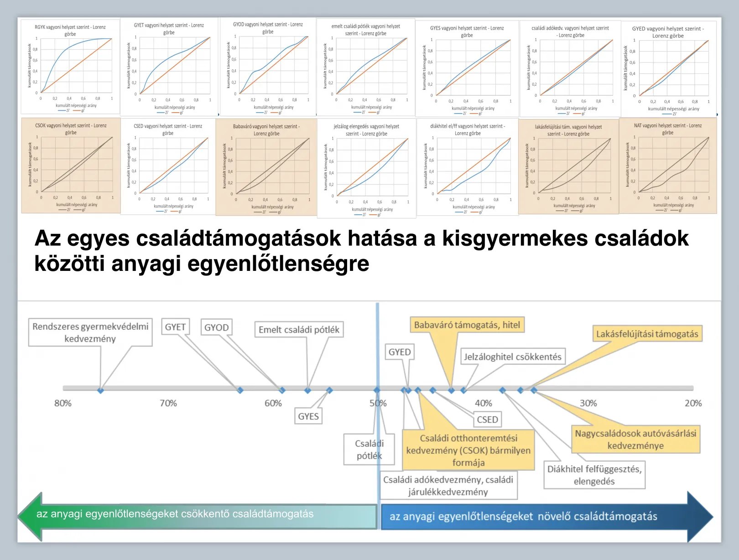Image resolution: width=739 pixels, height=560 pixels.
Task: Select the GYED callout box
Action: (400, 352)
